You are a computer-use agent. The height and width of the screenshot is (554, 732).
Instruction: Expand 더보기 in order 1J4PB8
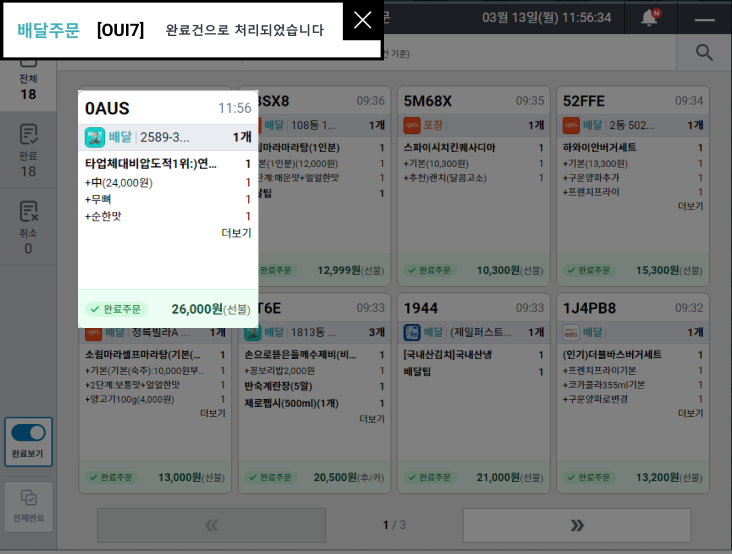[x=690, y=413]
